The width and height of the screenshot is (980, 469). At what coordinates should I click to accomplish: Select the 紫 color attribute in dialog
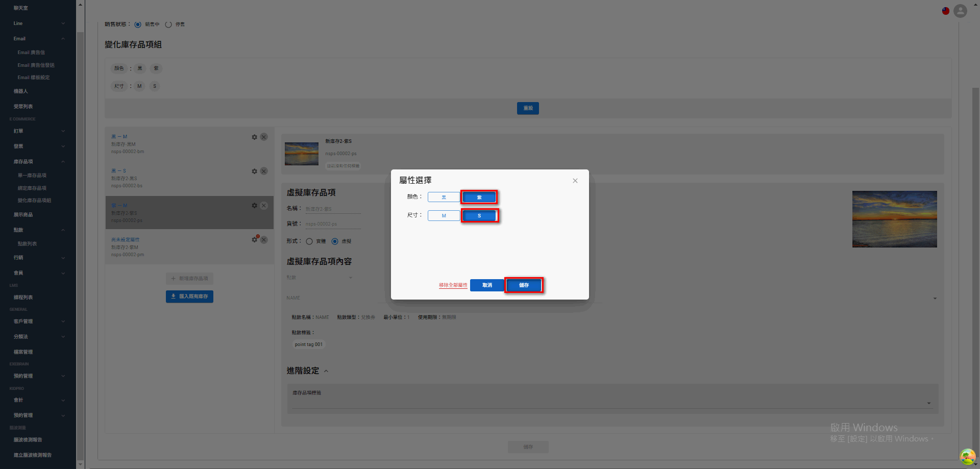pos(479,198)
